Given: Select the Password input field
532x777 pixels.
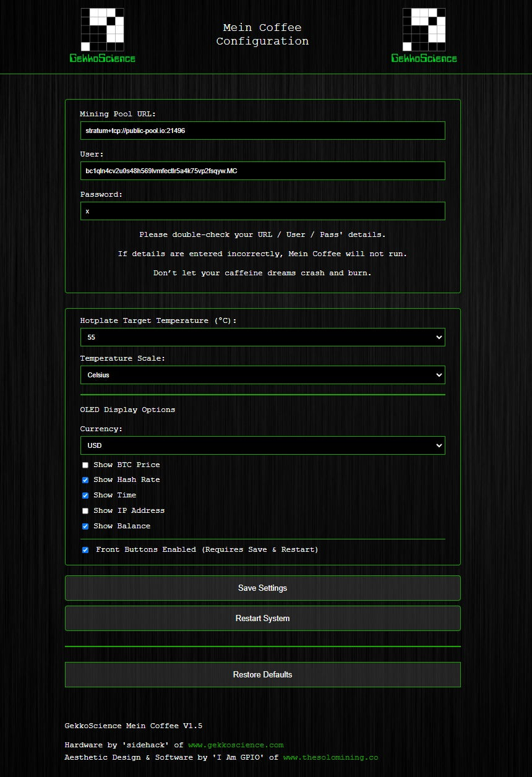Looking at the screenshot, I should point(262,211).
